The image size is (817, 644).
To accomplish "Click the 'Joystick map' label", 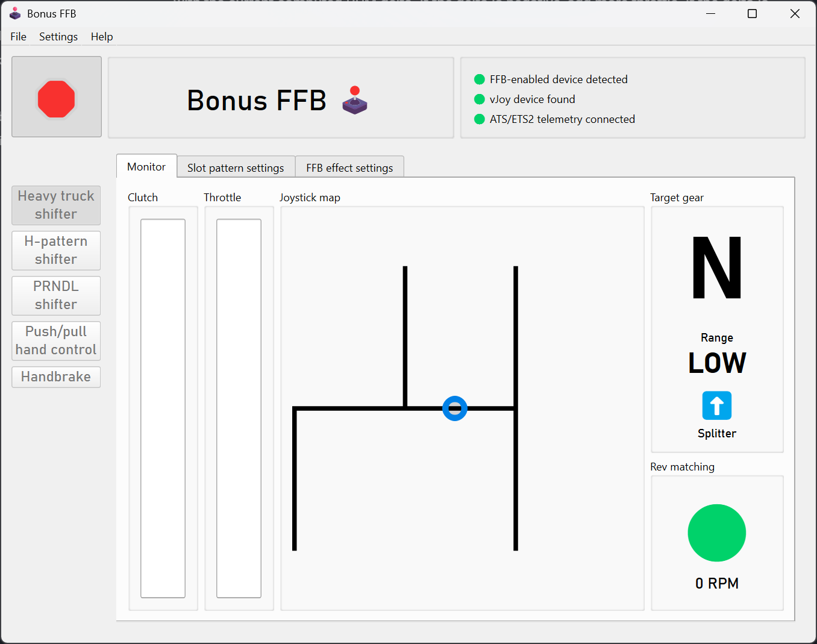I will click(310, 198).
